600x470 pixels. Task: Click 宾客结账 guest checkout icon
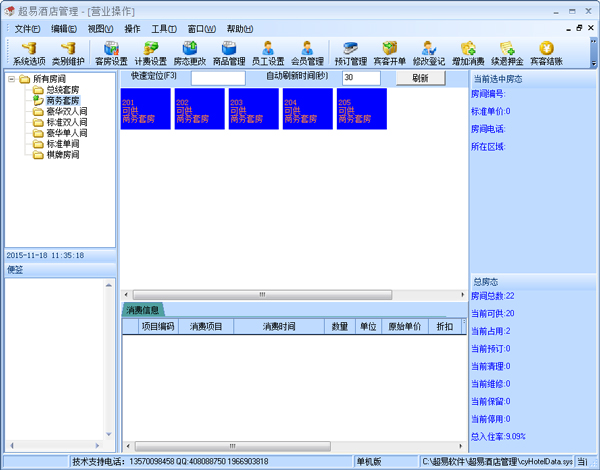tap(546, 54)
